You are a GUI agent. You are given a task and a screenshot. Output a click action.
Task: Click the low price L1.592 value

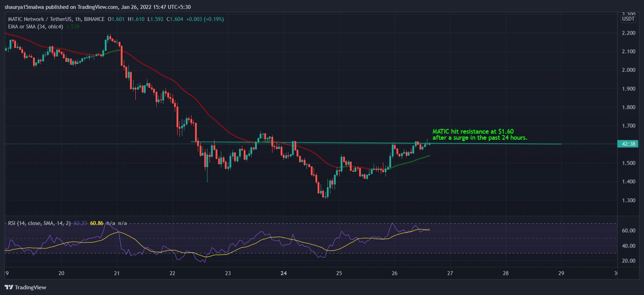(156, 19)
